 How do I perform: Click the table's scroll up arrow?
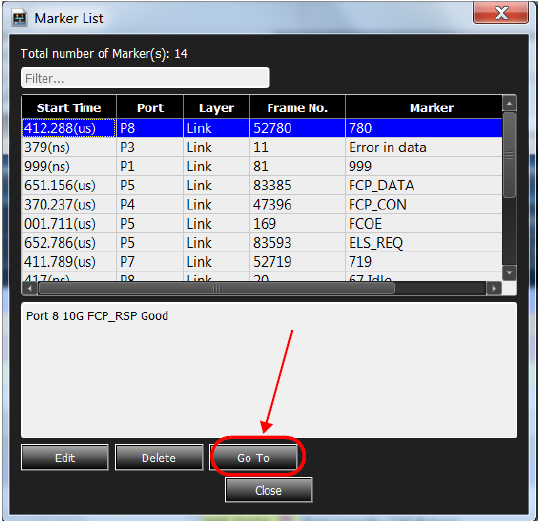(509, 103)
